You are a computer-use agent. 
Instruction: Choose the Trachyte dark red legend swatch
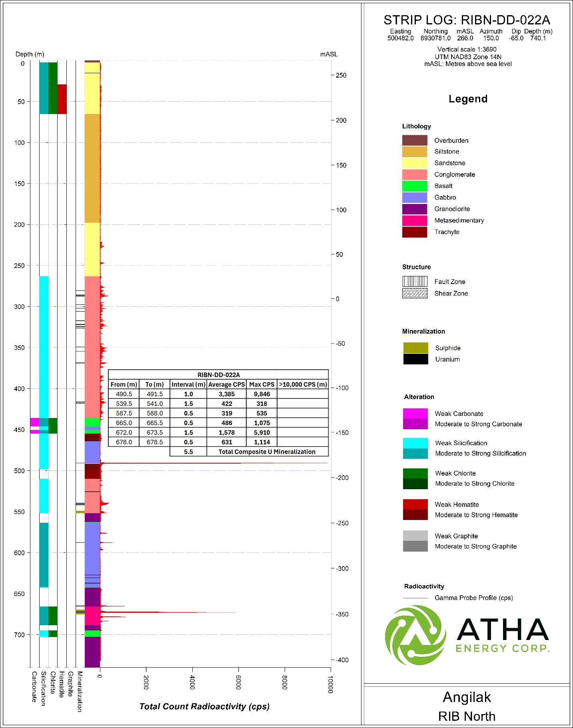click(x=415, y=232)
